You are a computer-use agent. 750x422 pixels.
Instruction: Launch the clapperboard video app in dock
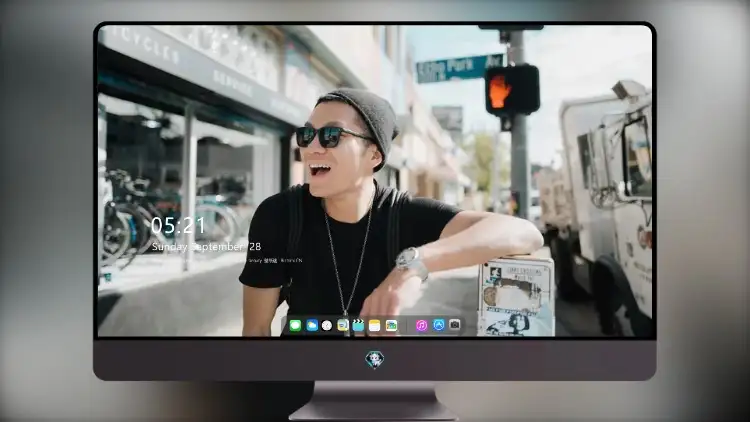(x=358, y=326)
